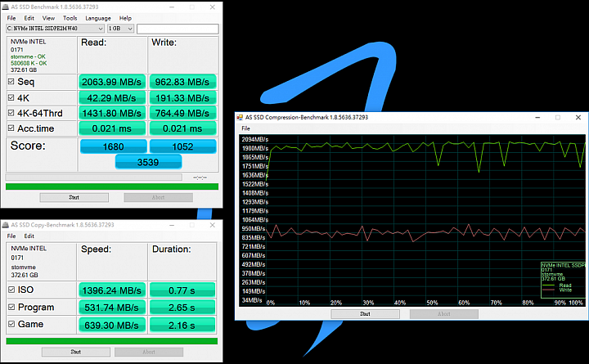
Task: Click the read score 1680
Action: point(114,146)
